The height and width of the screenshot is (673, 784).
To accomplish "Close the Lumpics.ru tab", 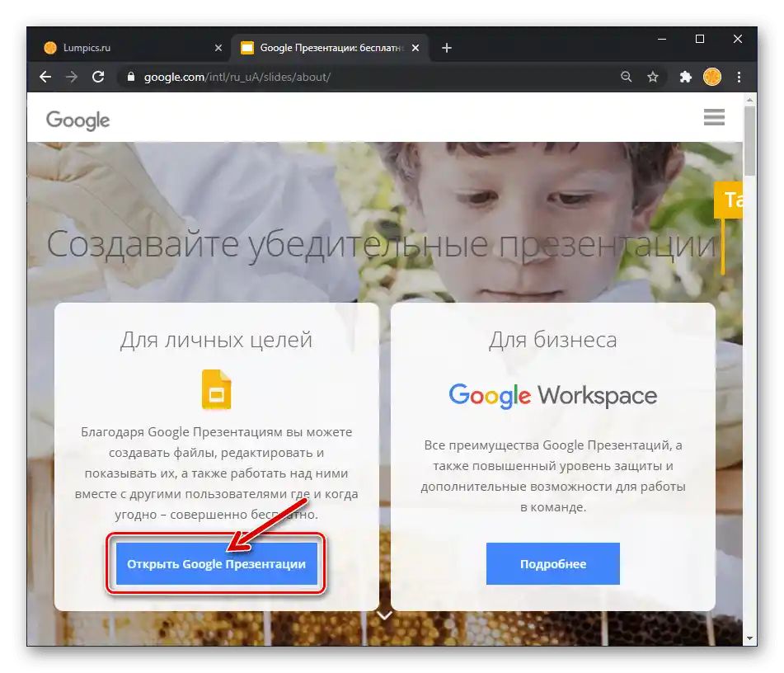I will 218,48.
